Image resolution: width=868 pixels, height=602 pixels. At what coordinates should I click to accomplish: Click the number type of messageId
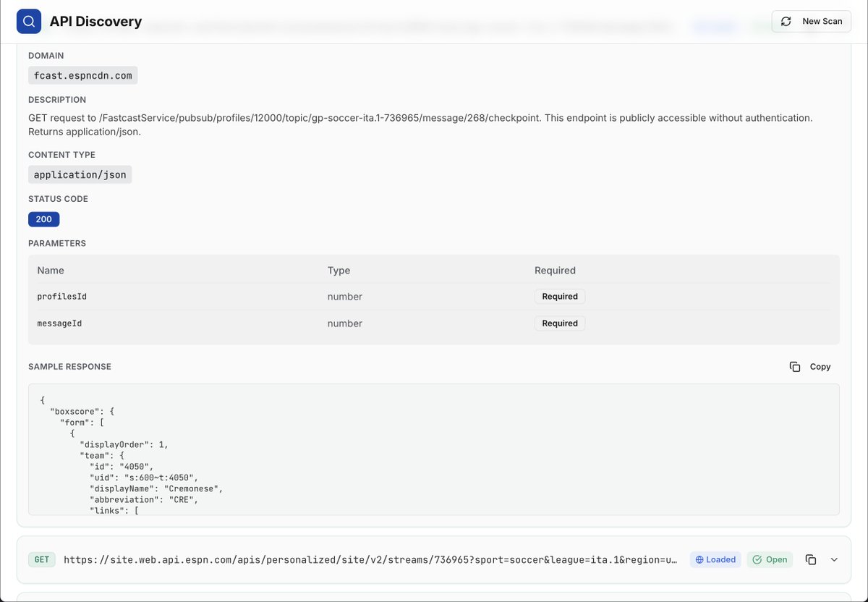click(x=345, y=323)
